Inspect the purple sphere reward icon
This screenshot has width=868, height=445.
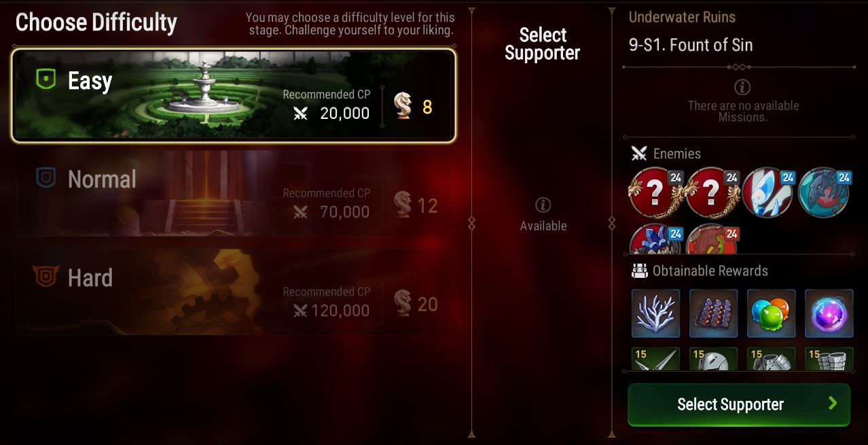(x=829, y=313)
